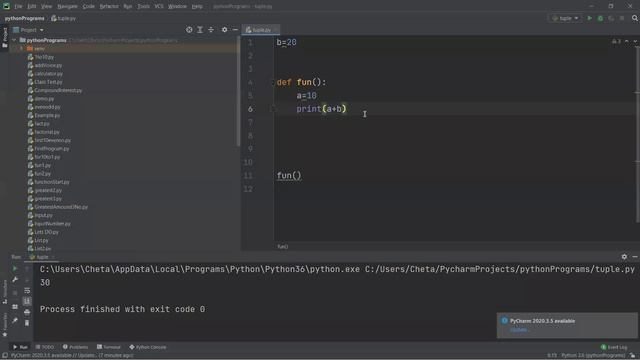Image resolution: width=640 pixels, height=360 pixels.
Task: Open the File menu
Action: pos(18,6)
